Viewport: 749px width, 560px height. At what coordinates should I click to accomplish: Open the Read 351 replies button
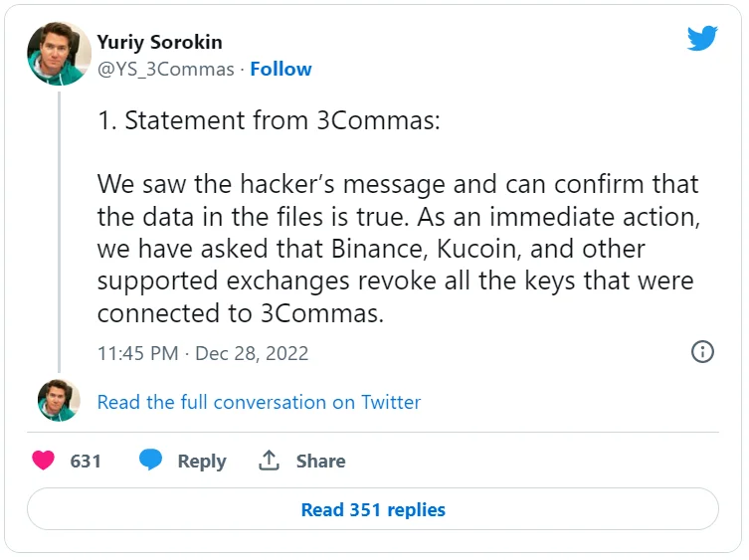[x=373, y=509]
